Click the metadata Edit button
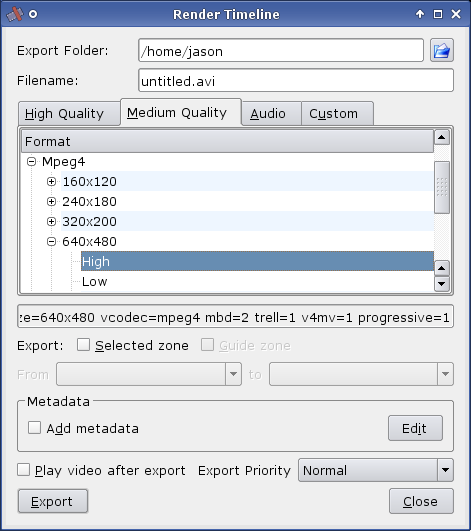The image size is (471, 531). [x=415, y=428]
